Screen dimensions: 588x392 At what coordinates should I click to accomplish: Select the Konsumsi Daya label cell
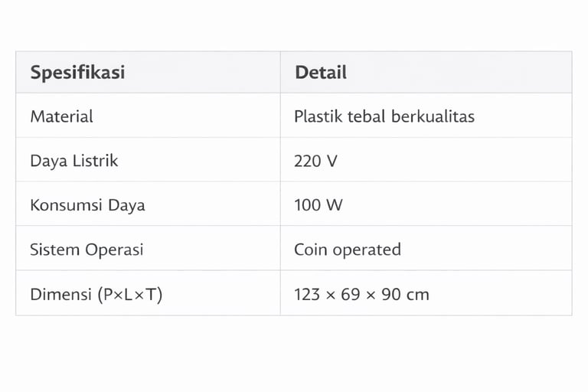pyautogui.click(x=87, y=205)
